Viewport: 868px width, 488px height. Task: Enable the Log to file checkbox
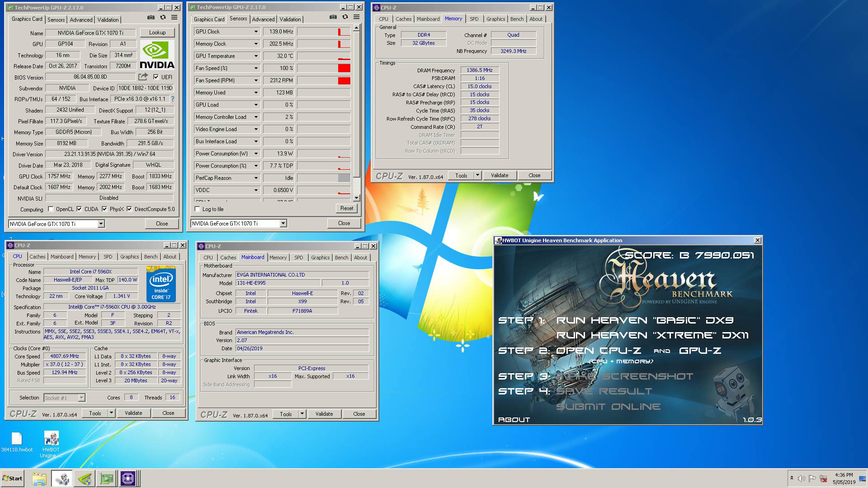[x=197, y=209]
